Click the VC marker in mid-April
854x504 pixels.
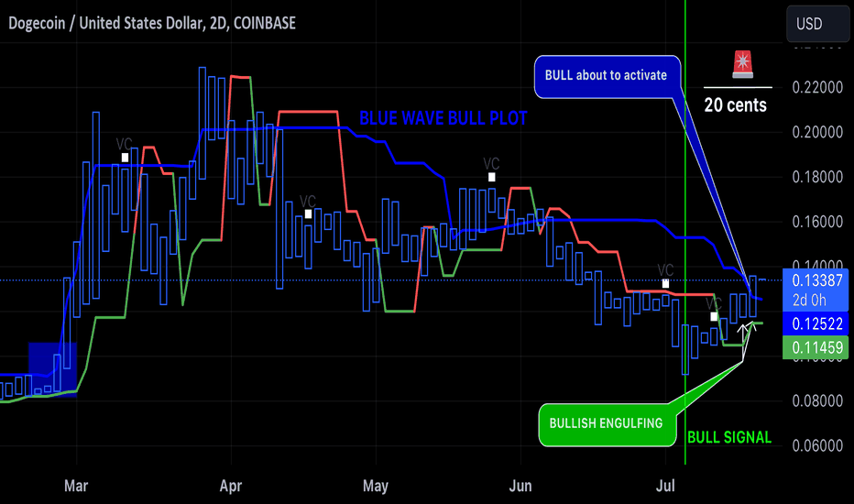(308, 207)
